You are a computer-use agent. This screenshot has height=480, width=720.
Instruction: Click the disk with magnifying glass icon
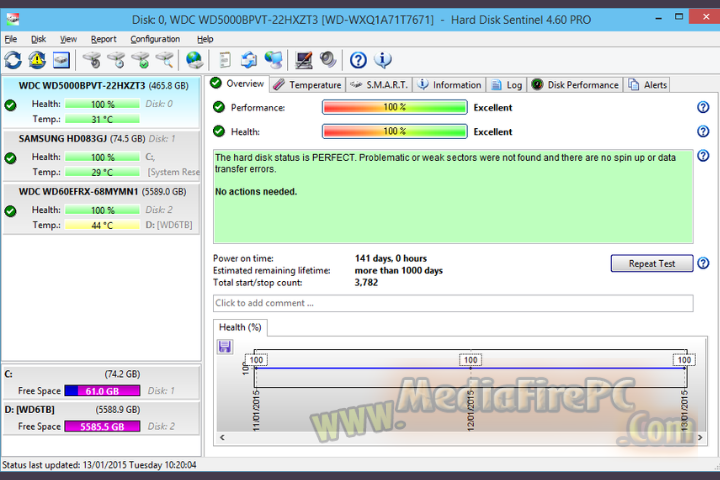pyautogui.click(x=164, y=60)
